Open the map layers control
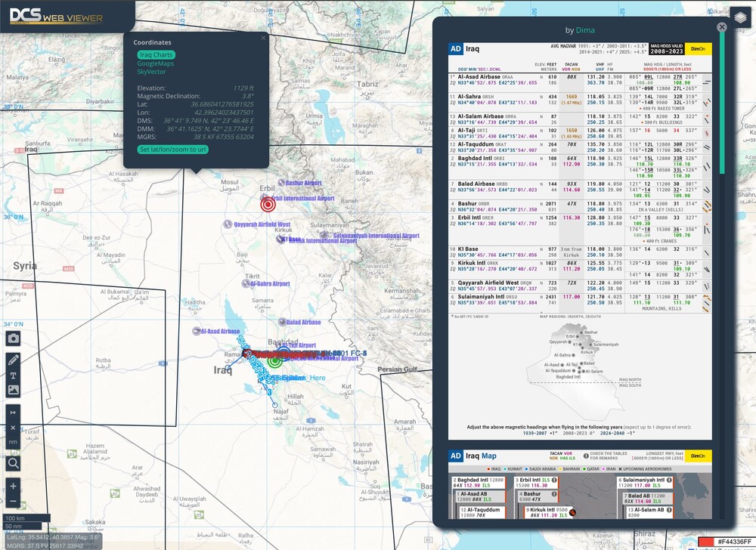 coord(740,18)
